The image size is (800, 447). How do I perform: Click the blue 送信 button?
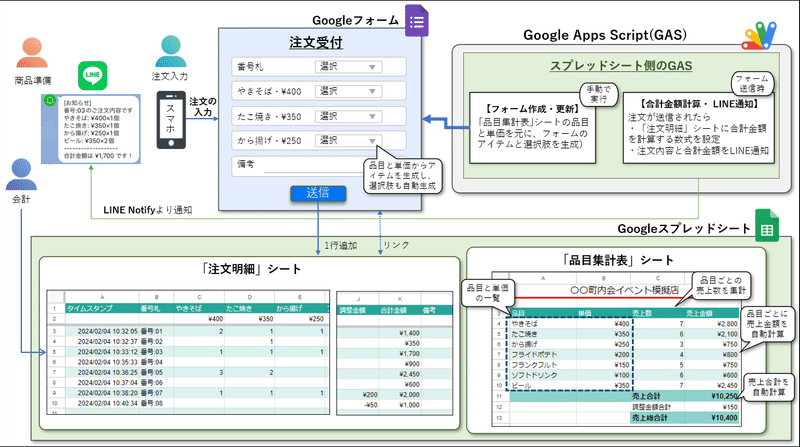point(318,193)
